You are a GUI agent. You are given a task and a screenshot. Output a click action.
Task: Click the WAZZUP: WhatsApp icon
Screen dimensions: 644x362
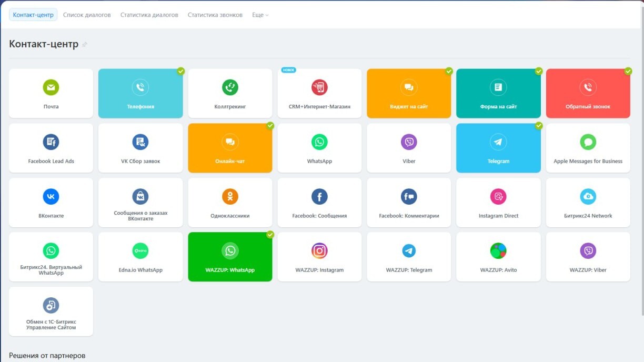(230, 251)
